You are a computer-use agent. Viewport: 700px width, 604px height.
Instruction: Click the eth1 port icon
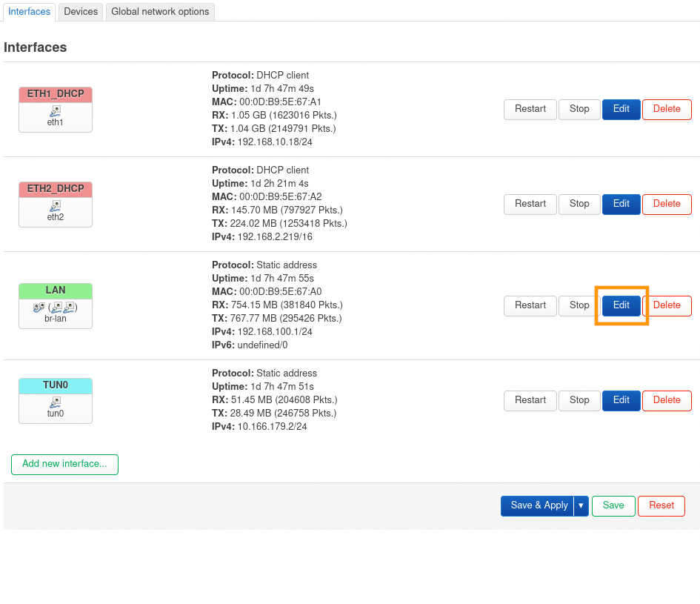pyautogui.click(x=56, y=111)
